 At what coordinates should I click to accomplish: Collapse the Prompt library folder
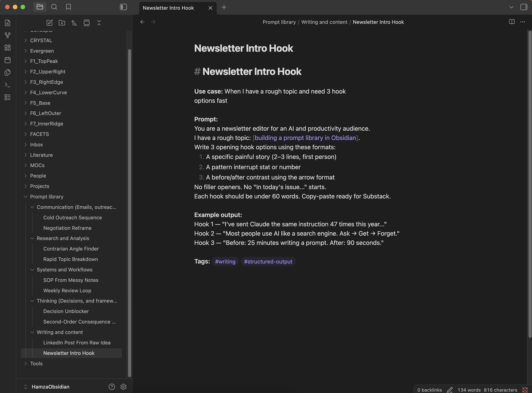[x=25, y=197]
